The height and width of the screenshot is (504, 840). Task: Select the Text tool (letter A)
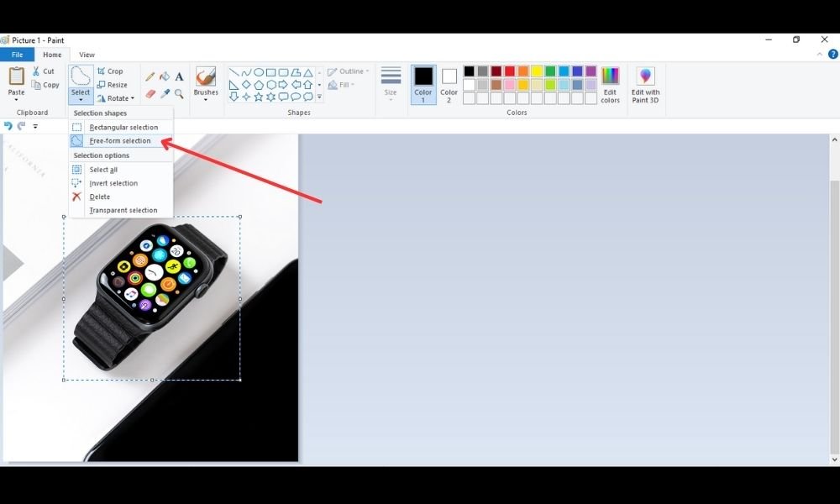(179, 77)
